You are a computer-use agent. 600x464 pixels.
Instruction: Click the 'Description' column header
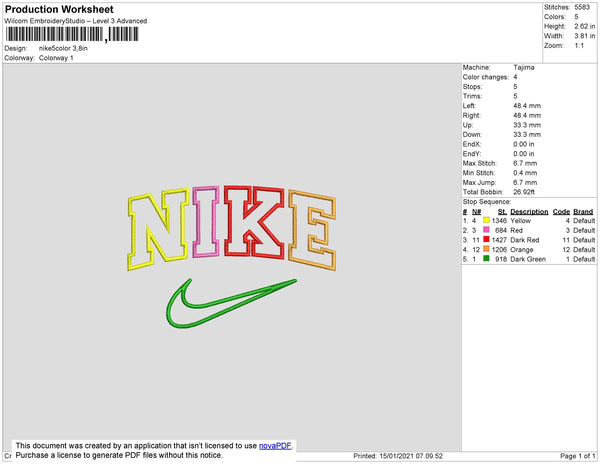(529, 212)
